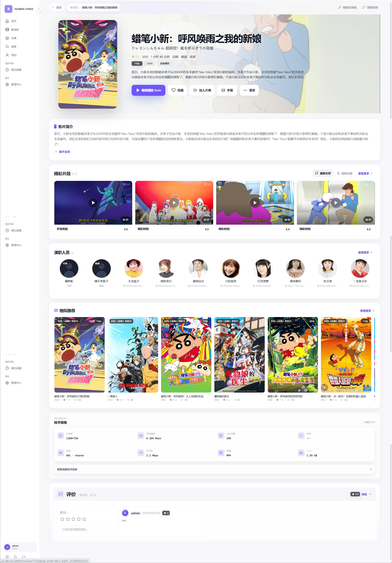Click the 删除结果 trash icon

(x=338, y=173)
